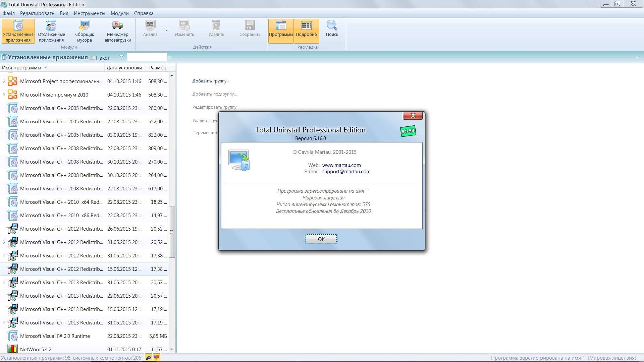This screenshot has height=362, width=644.
Task: Click the Total Uninstall logo in About dialog
Action: (239, 160)
